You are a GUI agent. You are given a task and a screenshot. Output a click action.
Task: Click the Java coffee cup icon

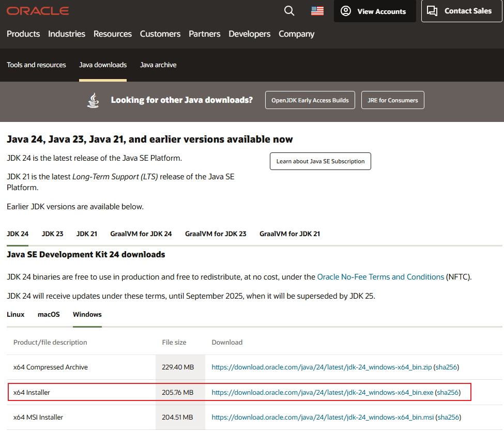(x=93, y=100)
